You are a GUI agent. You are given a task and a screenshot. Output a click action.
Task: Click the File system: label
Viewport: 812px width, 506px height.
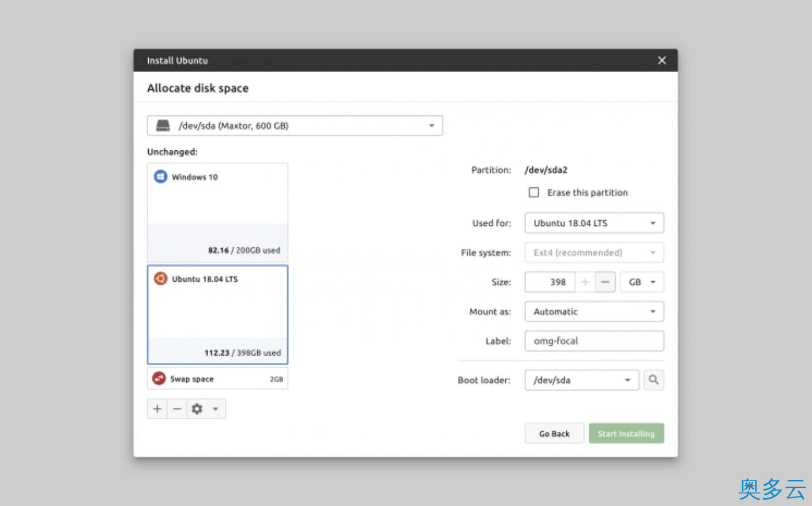pyautogui.click(x=486, y=252)
